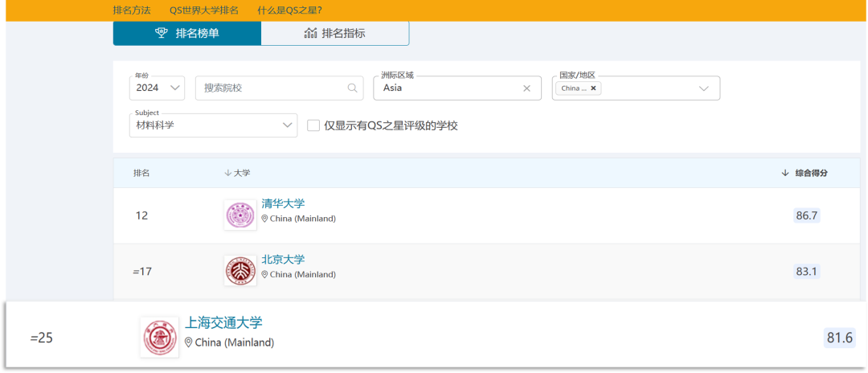
Task: Click rank =17 in 北京大学 row
Action: click(142, 272)
